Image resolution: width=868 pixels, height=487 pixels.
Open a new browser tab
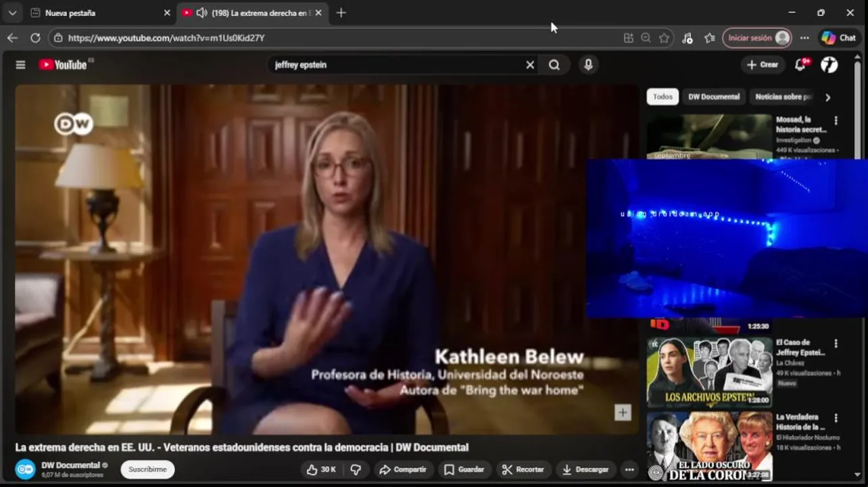click(x=341, y=13)
